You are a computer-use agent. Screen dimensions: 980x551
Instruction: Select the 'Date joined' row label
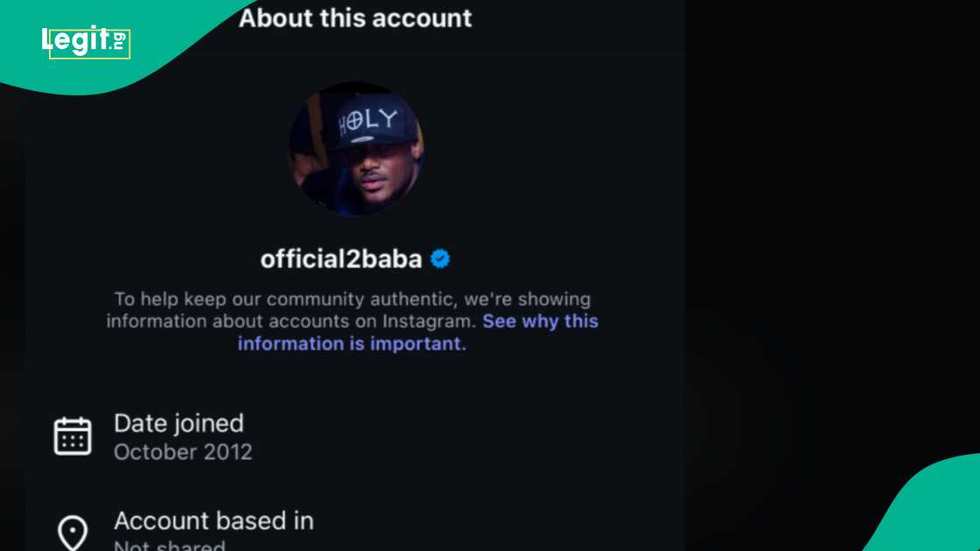(178, 423)
